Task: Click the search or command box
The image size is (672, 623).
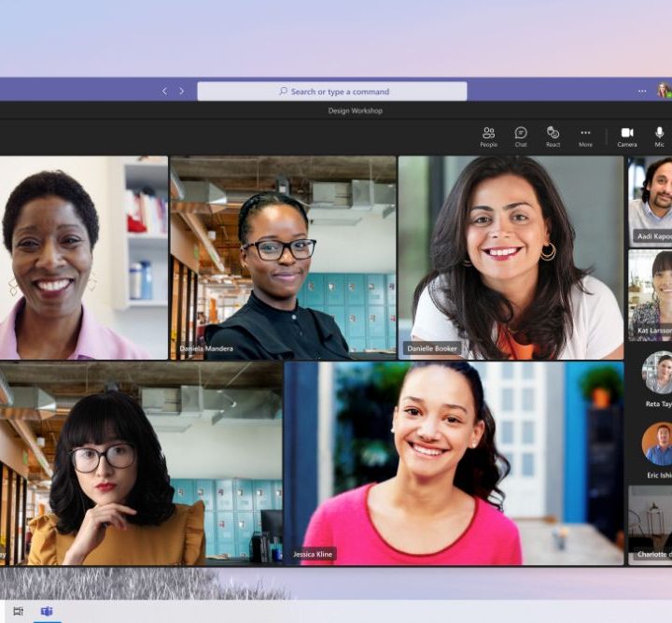Action: 332,92
